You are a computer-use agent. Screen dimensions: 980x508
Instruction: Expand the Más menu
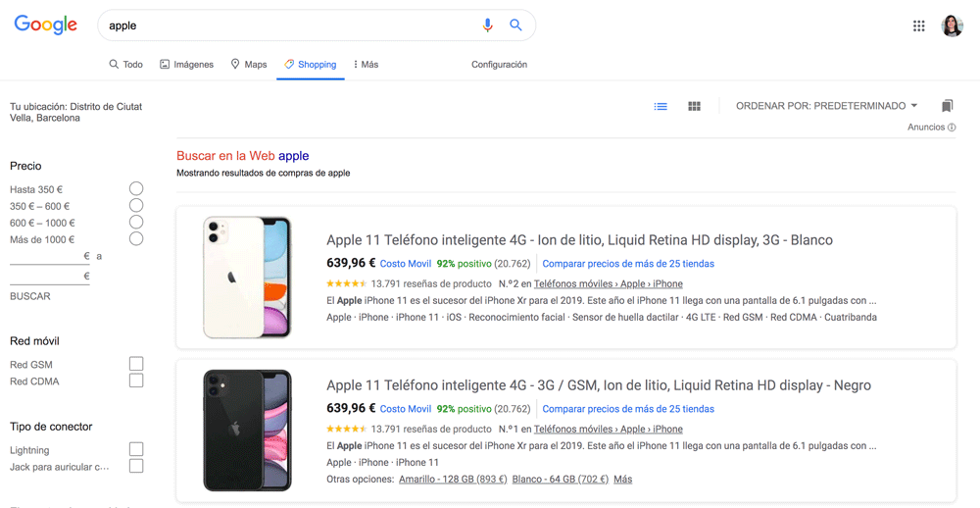[x=366, y=65]
